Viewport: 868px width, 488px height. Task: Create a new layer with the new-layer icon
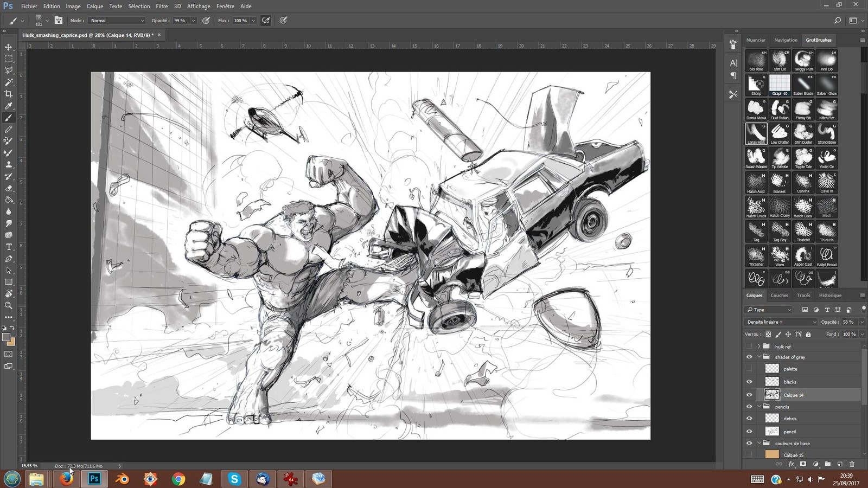(x=840, y=464)
